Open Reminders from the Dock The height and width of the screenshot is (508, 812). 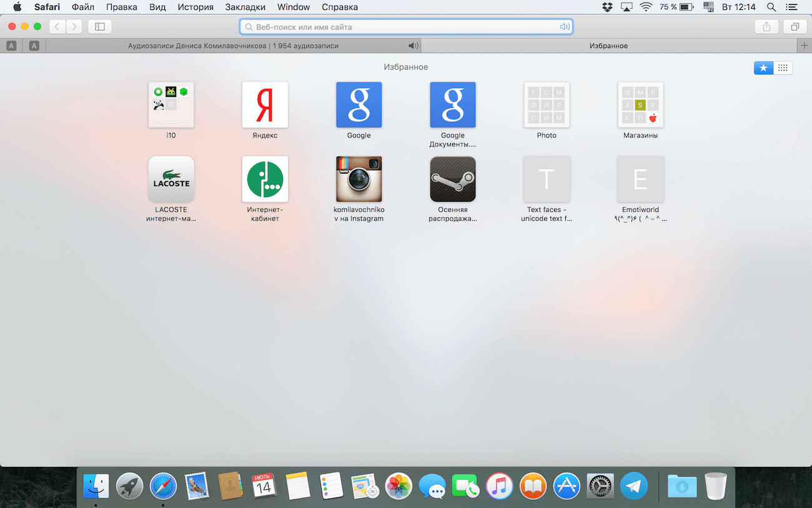[x=332, y=486]
